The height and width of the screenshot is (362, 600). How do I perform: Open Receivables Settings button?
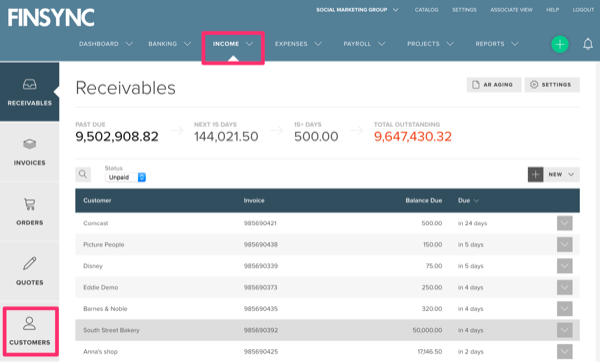point(552,85)
